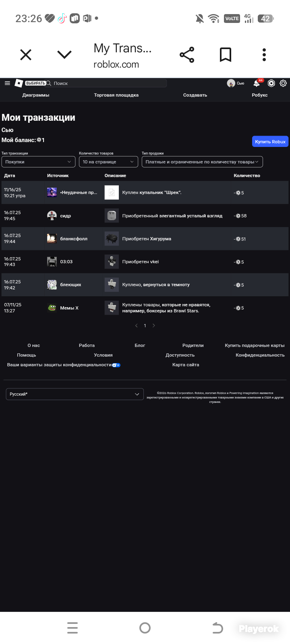Screen dimensions: 290x644
Task: Open the settings gear icon
Action: click(x=283, y=83)
